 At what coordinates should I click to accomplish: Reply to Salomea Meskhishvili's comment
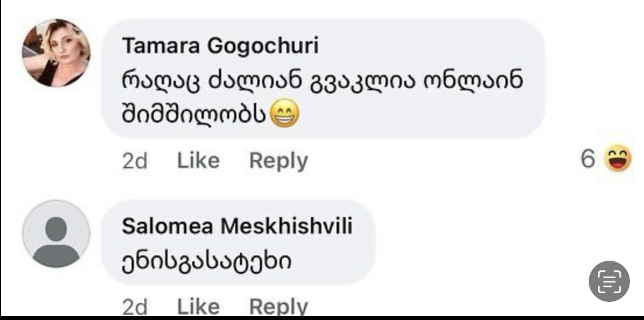pyautogui.click(x=278, y=307)
